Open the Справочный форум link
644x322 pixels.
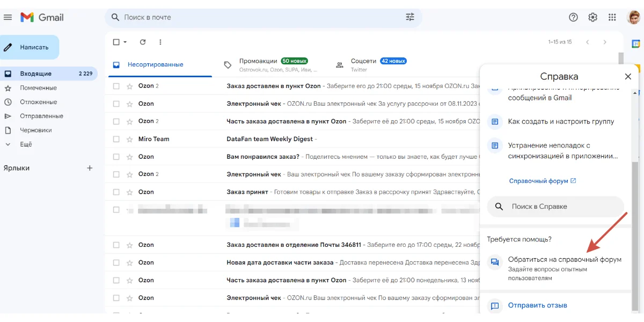click(538, 181)
